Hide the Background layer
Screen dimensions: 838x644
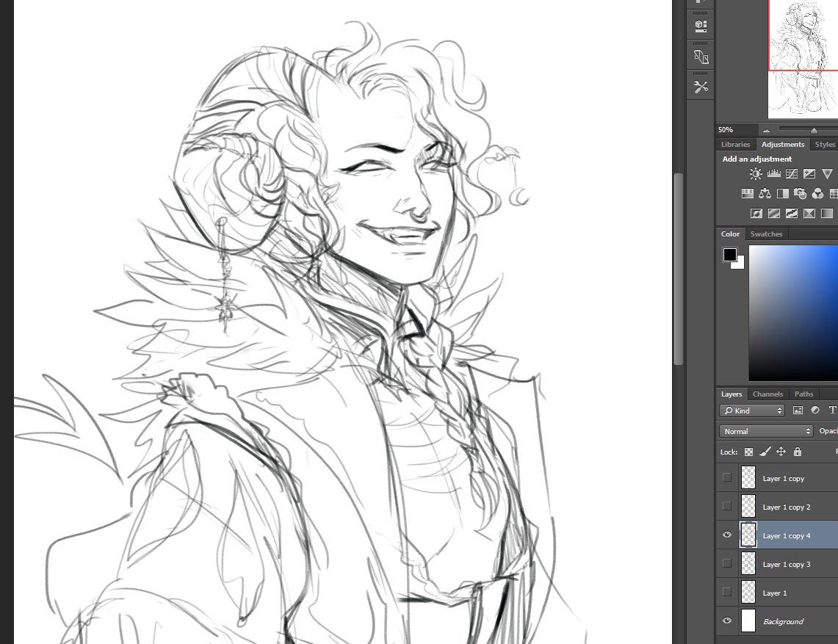tap(727, 621)
